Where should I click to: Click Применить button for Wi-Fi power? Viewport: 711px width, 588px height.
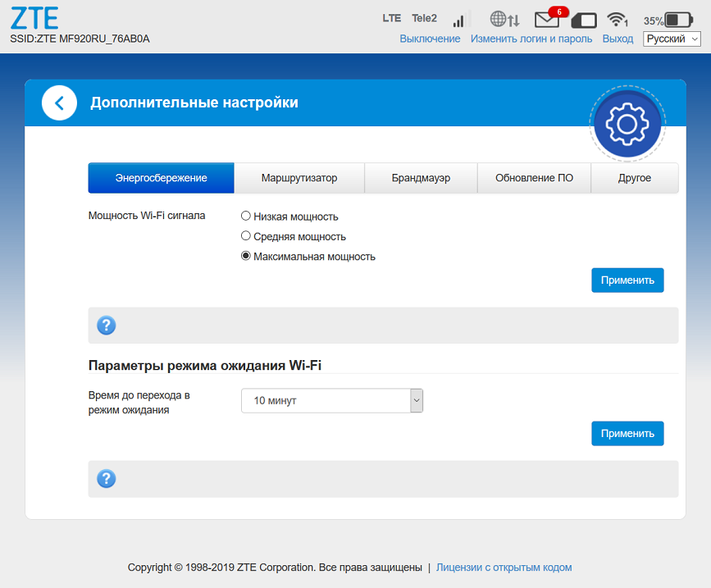coord(627,280)
